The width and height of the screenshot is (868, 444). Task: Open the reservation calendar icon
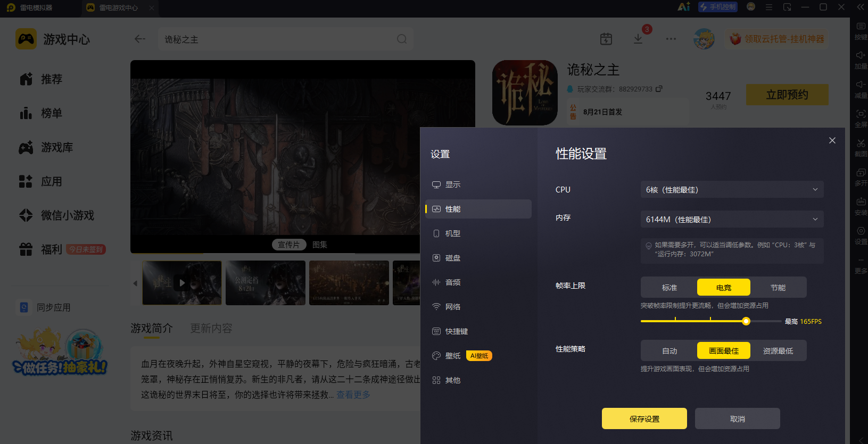pyautogui.click(x=606, y=39)
